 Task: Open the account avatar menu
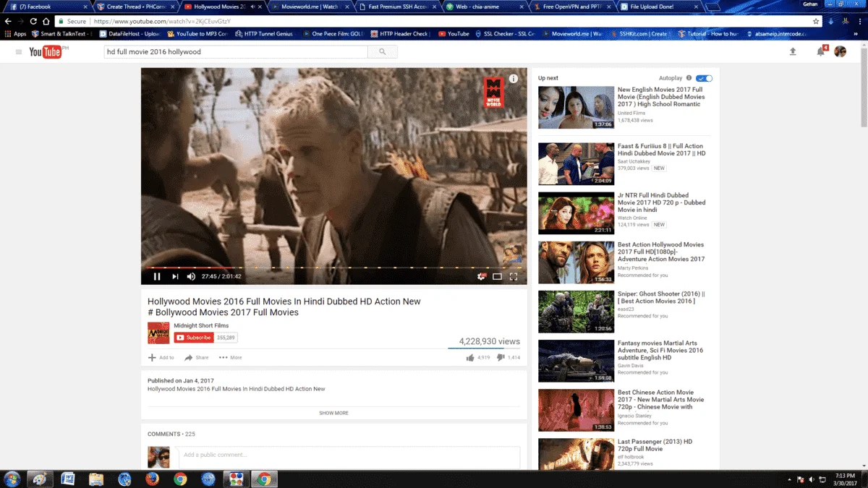pos(841,52)
